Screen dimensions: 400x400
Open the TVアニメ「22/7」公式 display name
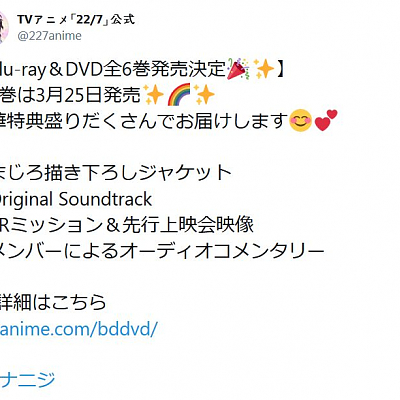pyautogui.click(x=76, y=20)
